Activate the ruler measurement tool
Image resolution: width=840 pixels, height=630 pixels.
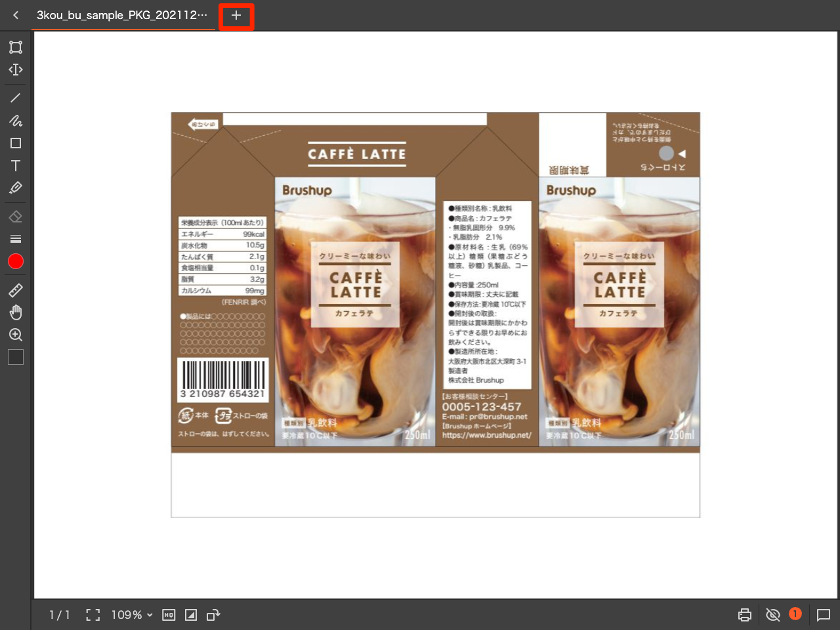tap(16, 290)
